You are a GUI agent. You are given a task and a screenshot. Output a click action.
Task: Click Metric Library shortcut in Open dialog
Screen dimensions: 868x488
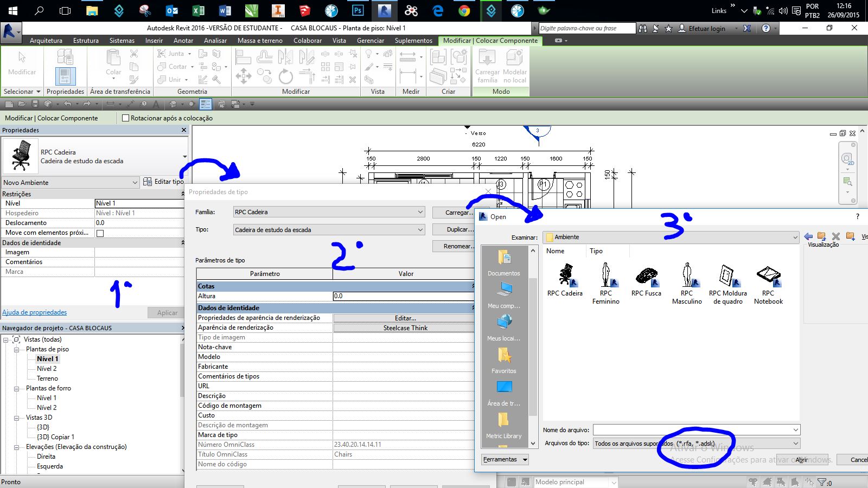click(503, 426)
